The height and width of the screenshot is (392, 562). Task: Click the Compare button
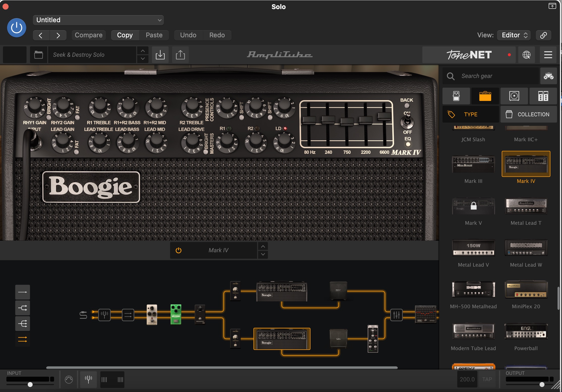[x=89, y=35]
